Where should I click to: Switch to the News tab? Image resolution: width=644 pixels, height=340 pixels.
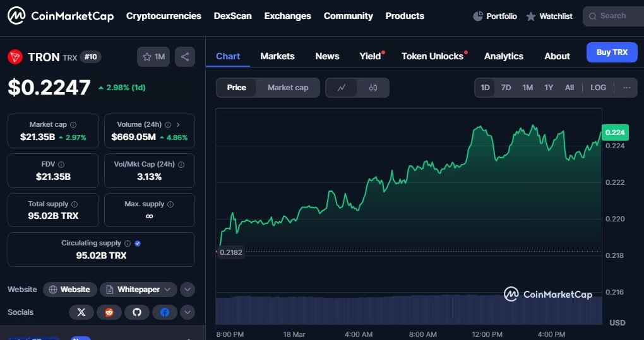click(327, 56)
